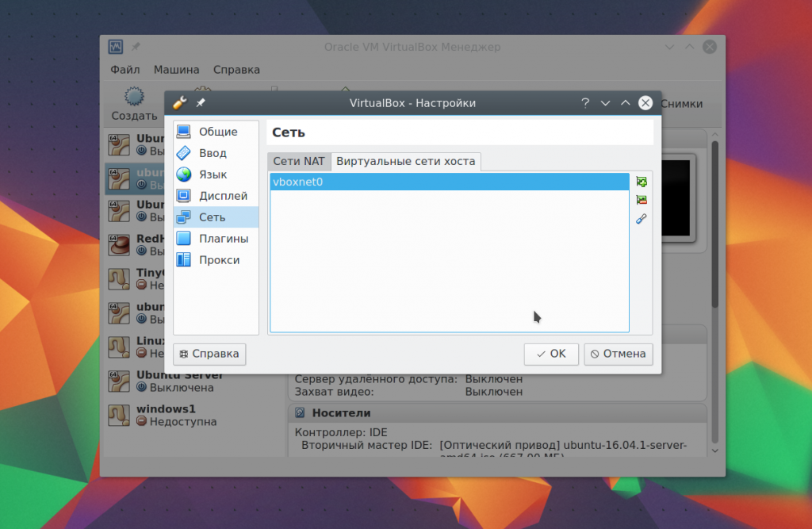The height and width of the screenshot is (529, 812).
Task: Click the remove host-only network icon
Action: click(x=642, y=200)
